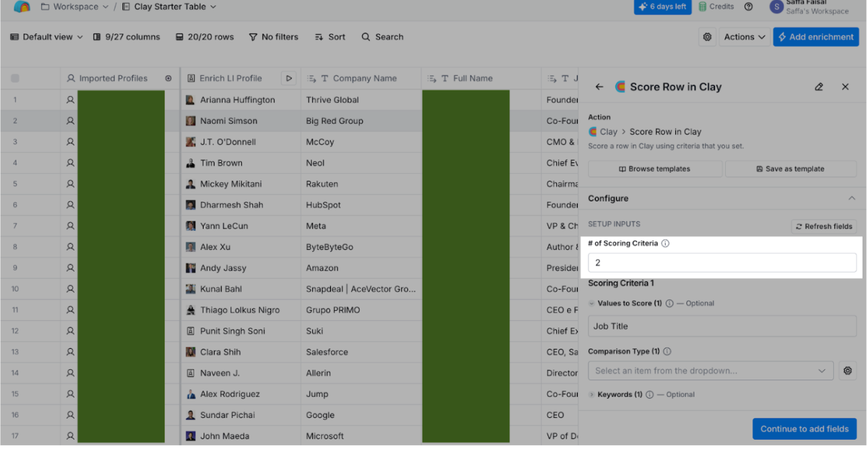This screenshot has width=868, height=452.
Task: Expand the Keywords (1) section
Action: pyautogui.click(x=592, y=395)
